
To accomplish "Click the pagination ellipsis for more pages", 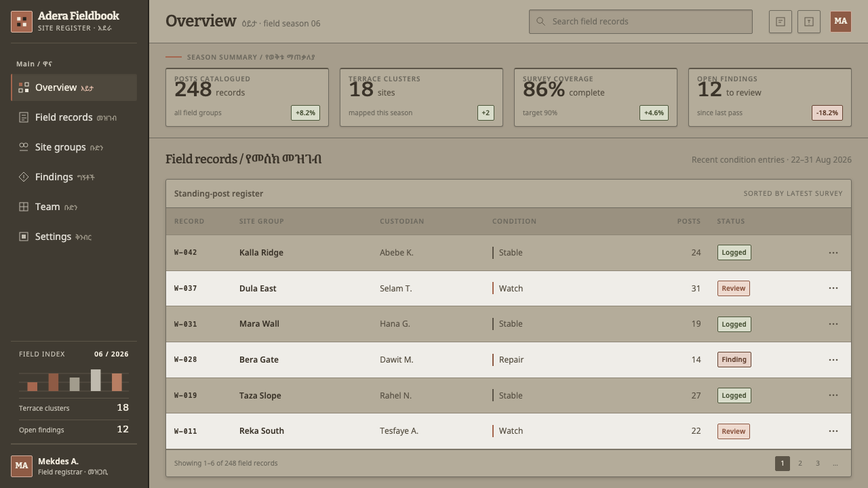I will (835, 464).
